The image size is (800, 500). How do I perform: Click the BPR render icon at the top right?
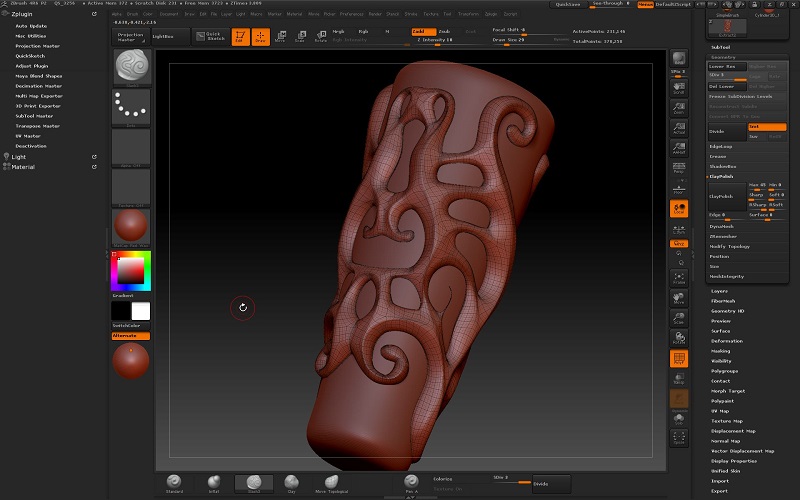click(679, 58)
